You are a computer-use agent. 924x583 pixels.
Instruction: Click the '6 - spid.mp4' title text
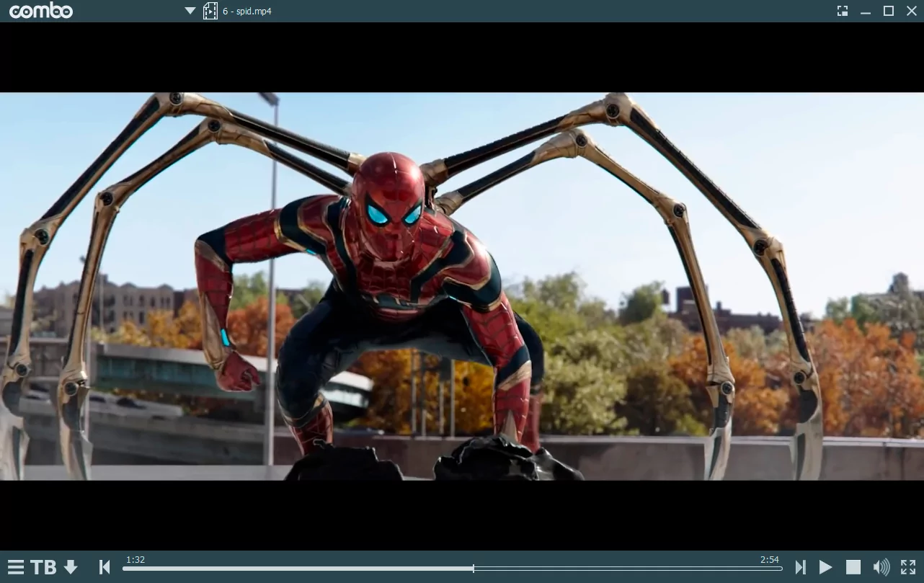247,12
